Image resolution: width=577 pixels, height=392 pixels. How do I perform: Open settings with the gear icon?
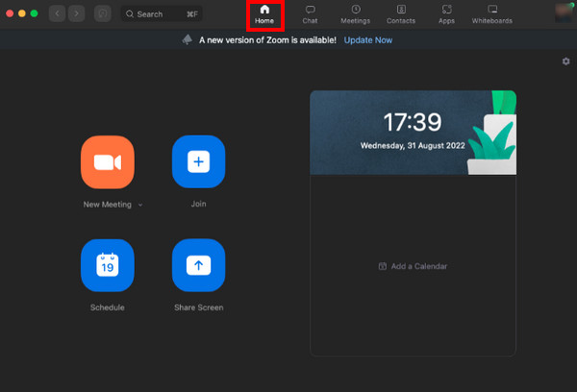pos(566,61)
